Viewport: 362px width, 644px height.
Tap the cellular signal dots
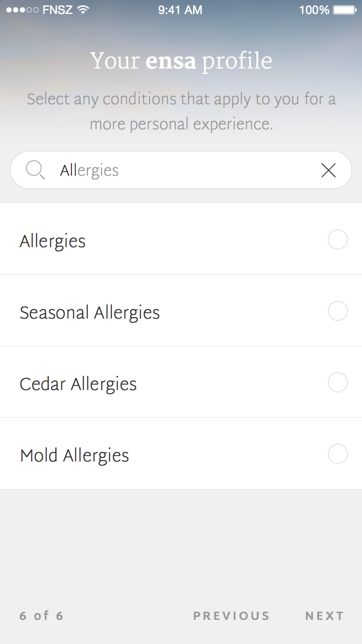tap(22, 10)
